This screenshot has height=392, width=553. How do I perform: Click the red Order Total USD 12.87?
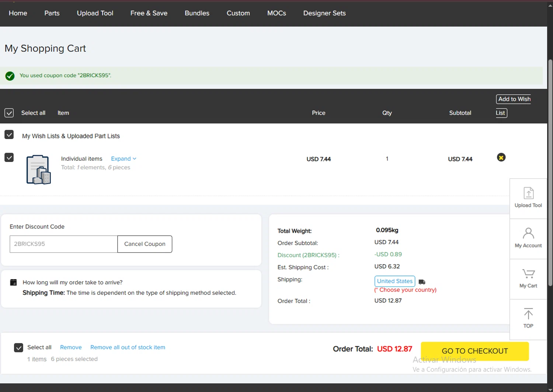[x=394, y=349]
